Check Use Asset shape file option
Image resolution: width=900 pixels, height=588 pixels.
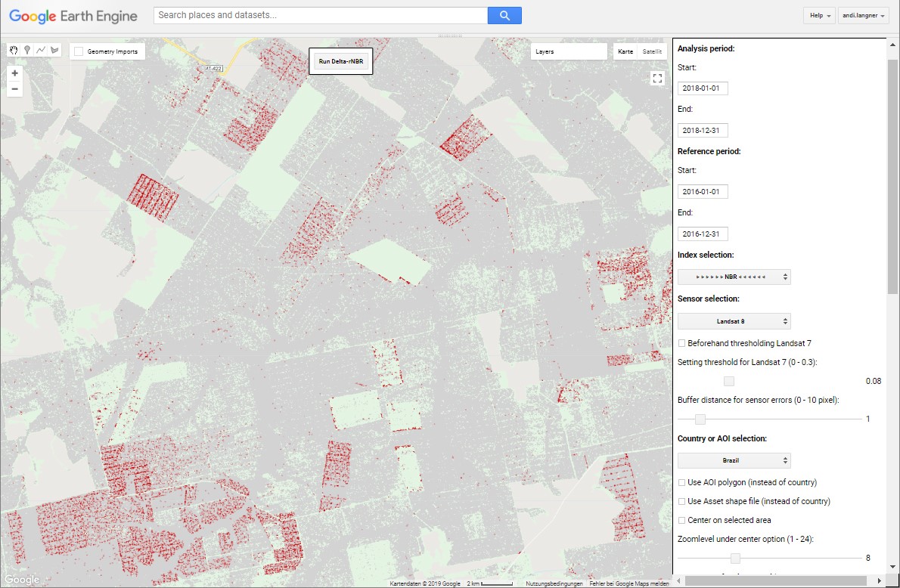(x=682, y=501)
